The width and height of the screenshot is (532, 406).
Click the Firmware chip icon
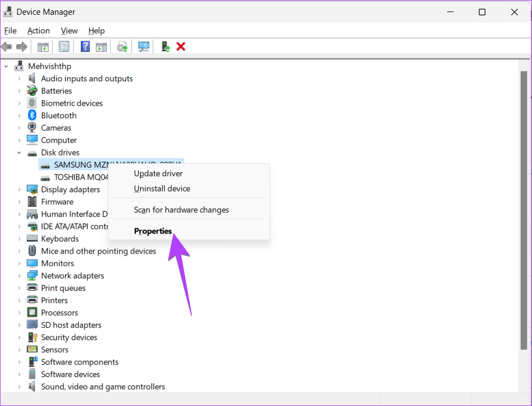(32, 202)
